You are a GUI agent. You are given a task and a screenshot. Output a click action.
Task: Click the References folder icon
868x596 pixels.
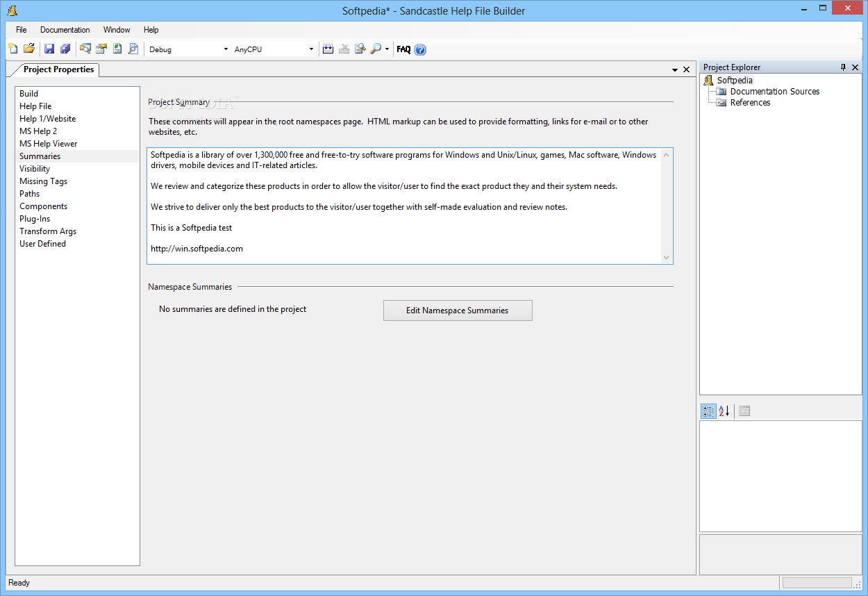pos(721,103)
